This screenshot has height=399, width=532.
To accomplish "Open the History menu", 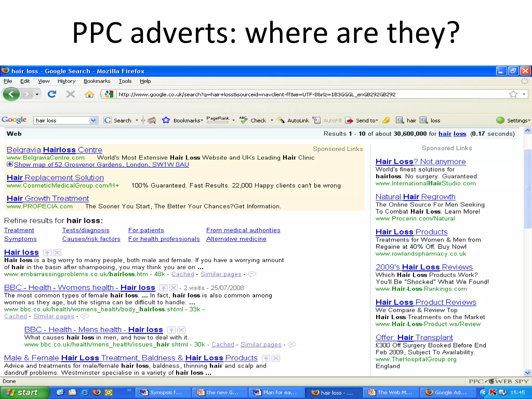I will click(x=66, y=81).
